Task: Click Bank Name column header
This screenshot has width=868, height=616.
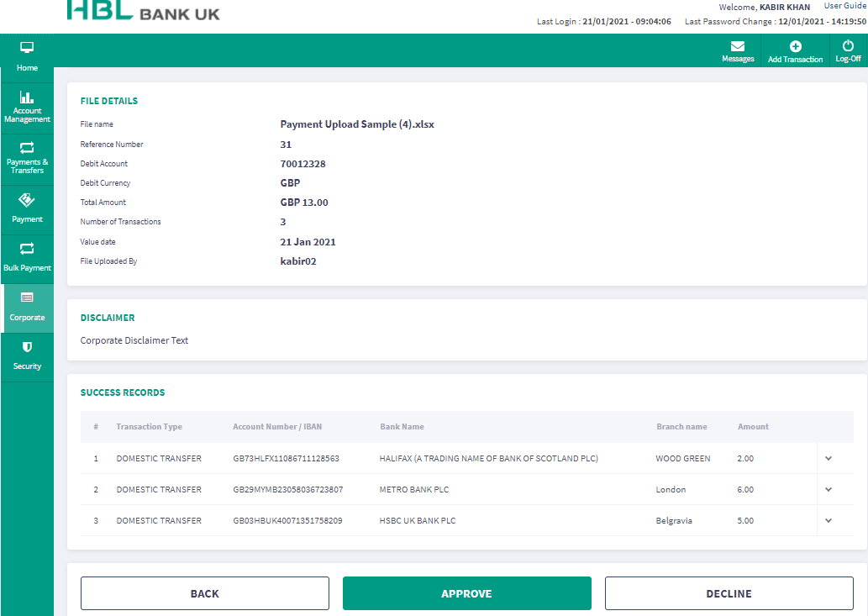Action: coord(402,427)
